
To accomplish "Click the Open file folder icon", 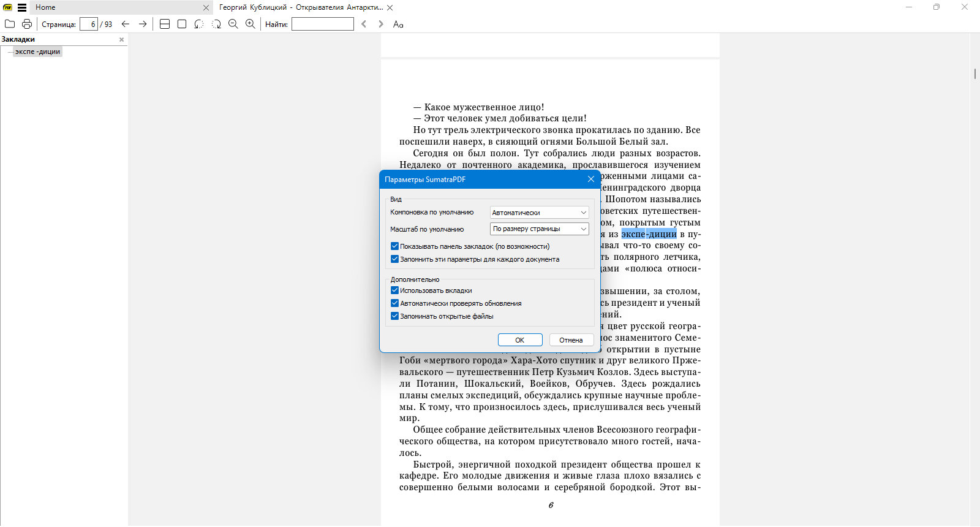I will point(10,24).
